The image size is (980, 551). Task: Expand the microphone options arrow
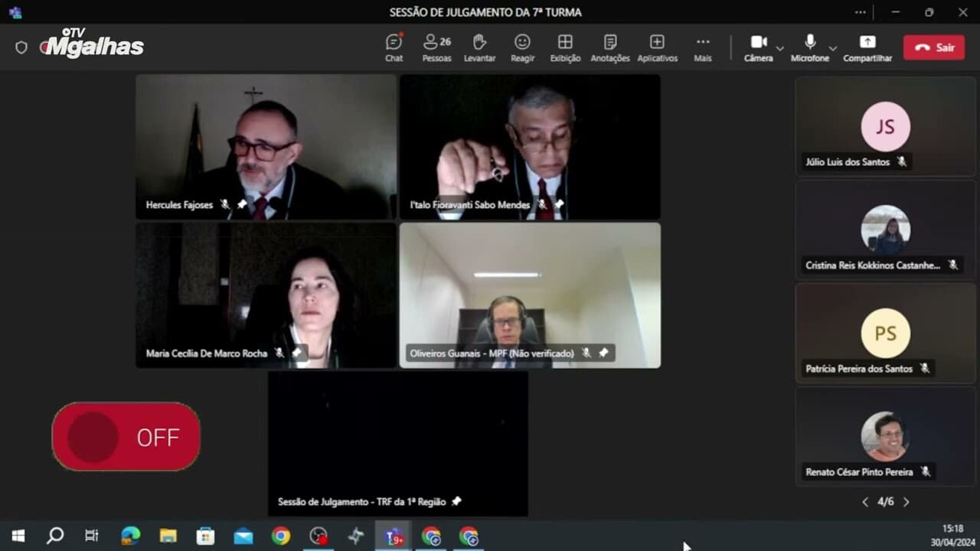click(832, 48)
